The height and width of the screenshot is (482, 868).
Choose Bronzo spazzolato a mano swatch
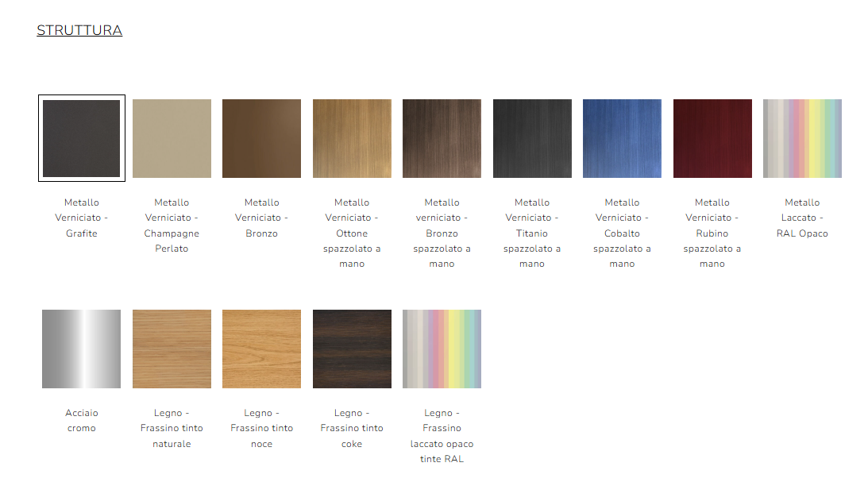pos(442,138)
